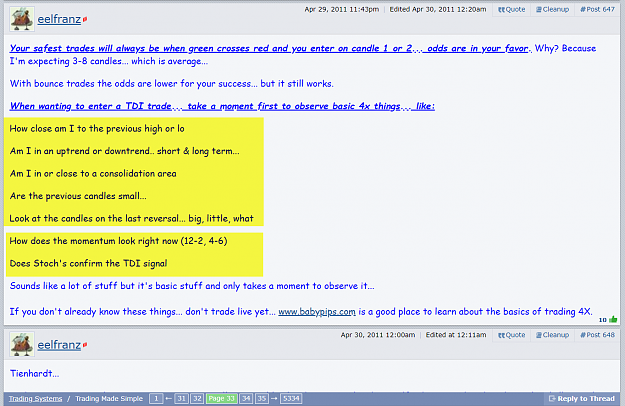Jump to last page 5334
Viewport: 625px width, 406px height.
[x=291, y=398]
